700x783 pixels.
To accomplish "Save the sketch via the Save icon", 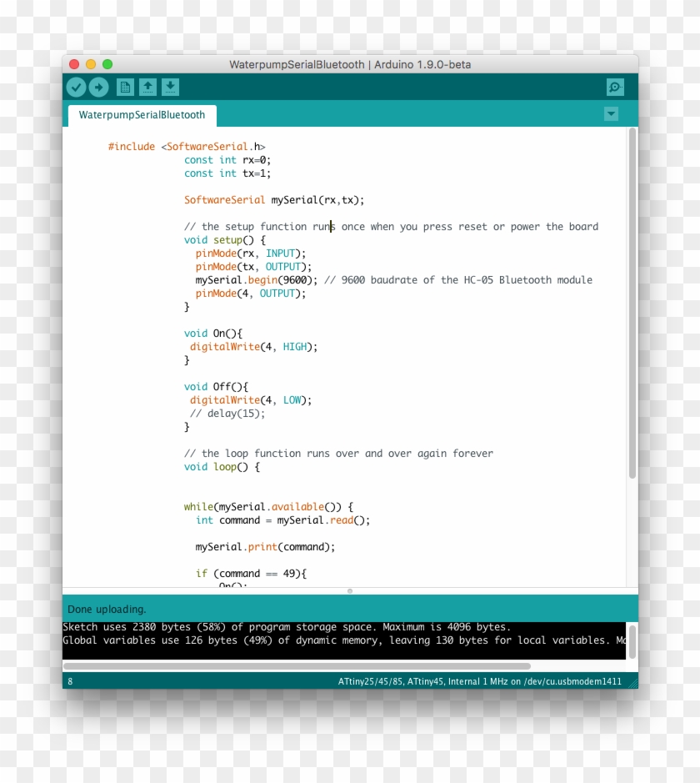I will click(x=169, y=87).
